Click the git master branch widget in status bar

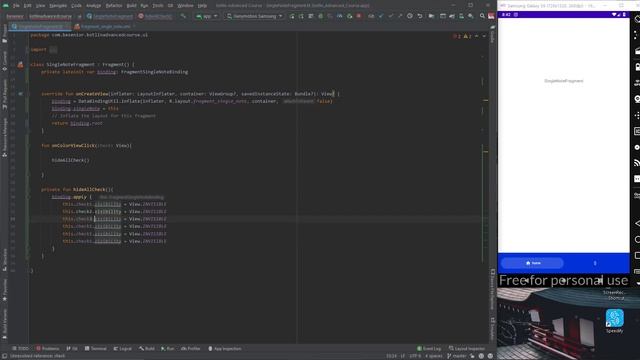[457, 356]
